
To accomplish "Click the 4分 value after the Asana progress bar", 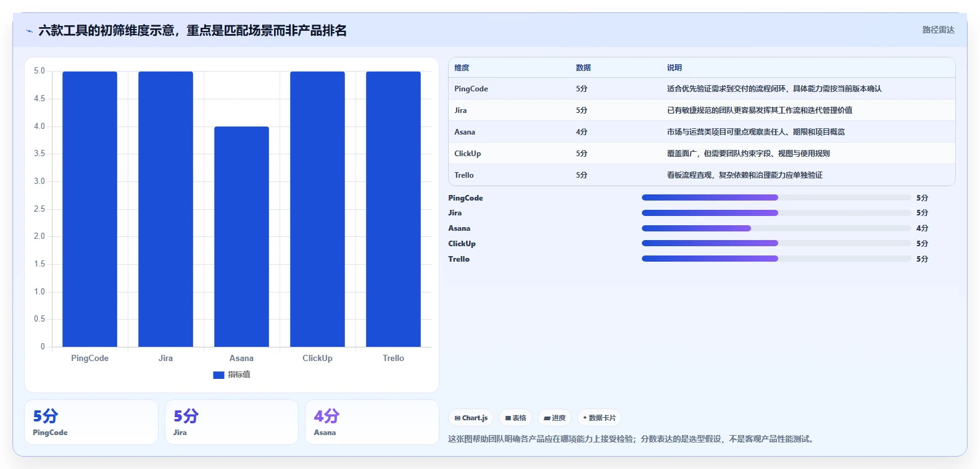I will [922, 228].
